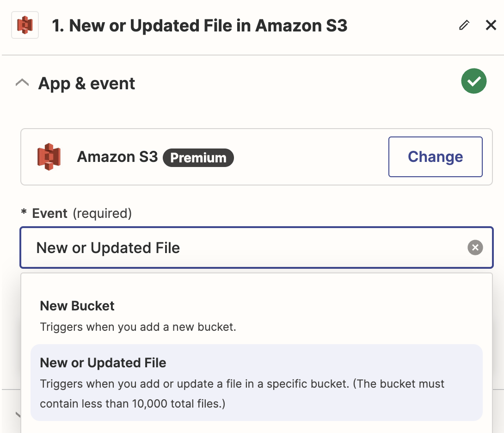Viewport: 504px width, 433px height.
Task: Close the step editor panel
Action: pos(491,25)
